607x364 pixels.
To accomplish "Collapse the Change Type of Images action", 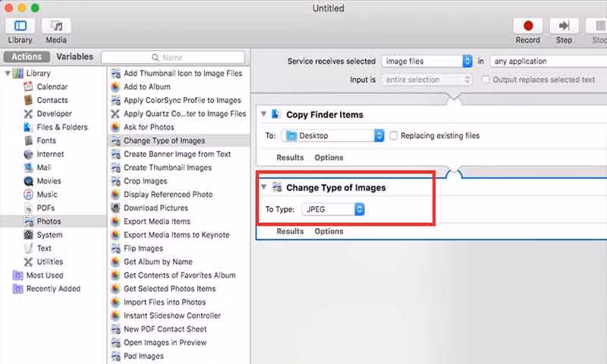I will (x=263, y=187).
